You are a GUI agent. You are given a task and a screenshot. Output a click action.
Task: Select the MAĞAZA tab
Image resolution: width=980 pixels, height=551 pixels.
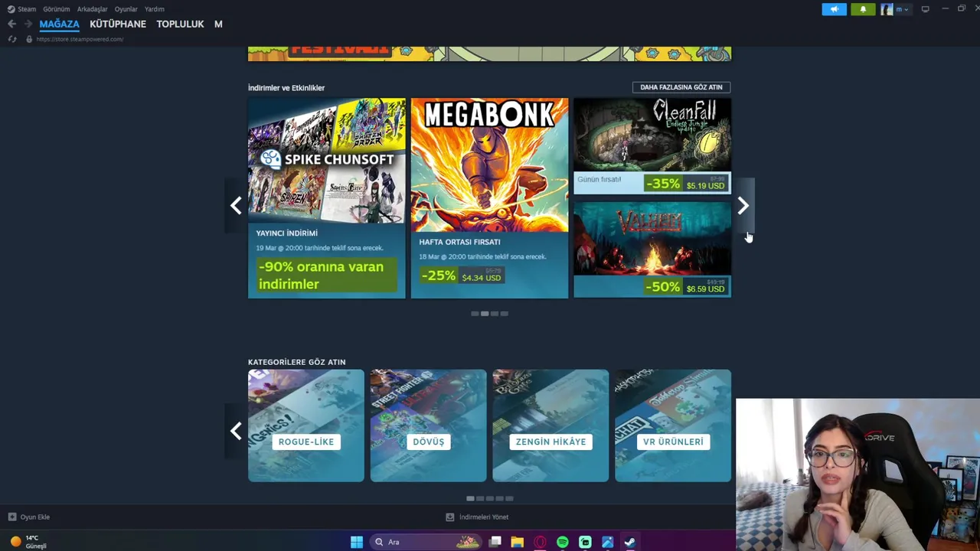point(59,24)
